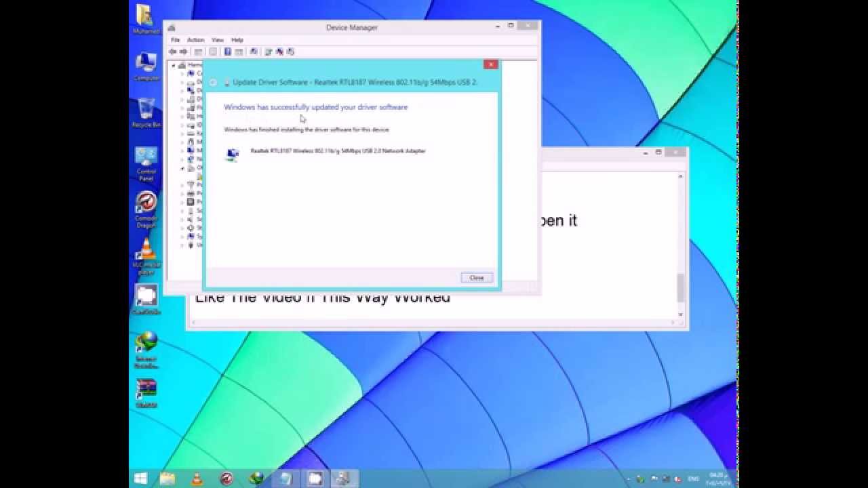
Task: Open the white rounded-square shortcut below VLC on desktop
Action: click(x=146, y=298)
